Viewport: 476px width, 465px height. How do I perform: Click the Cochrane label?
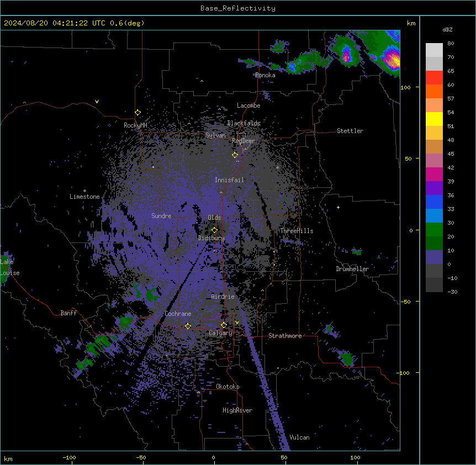pyautogui.click(x=178, y=314)
